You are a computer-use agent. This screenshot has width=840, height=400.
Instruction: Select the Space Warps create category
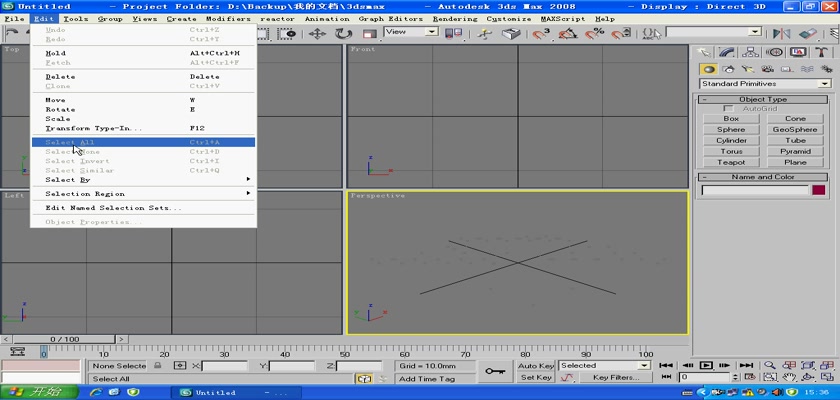click(x=807, y=69)
